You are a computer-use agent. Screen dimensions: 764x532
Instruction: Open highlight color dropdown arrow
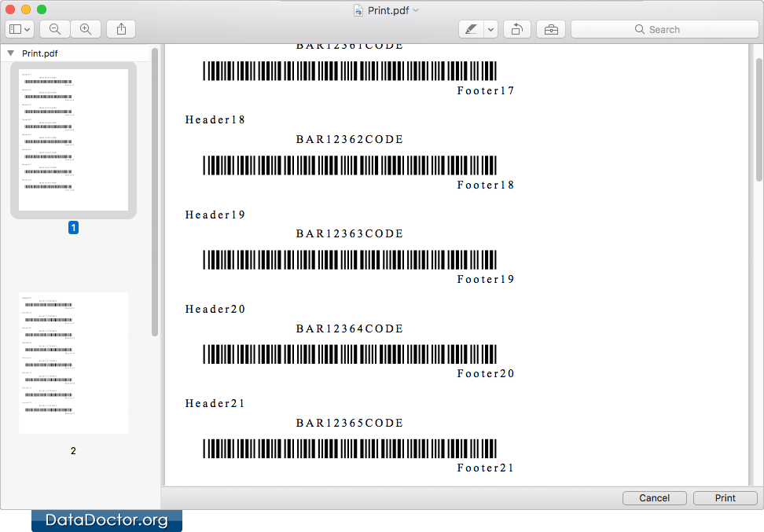[x=491, y=29]
